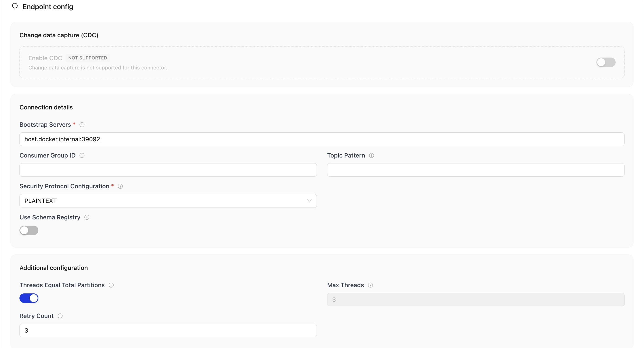The height and width of the screenshot is (348, 644).
Task: Show Threads Equal Total Partitions info icon
Action: [x=111, y=285]
